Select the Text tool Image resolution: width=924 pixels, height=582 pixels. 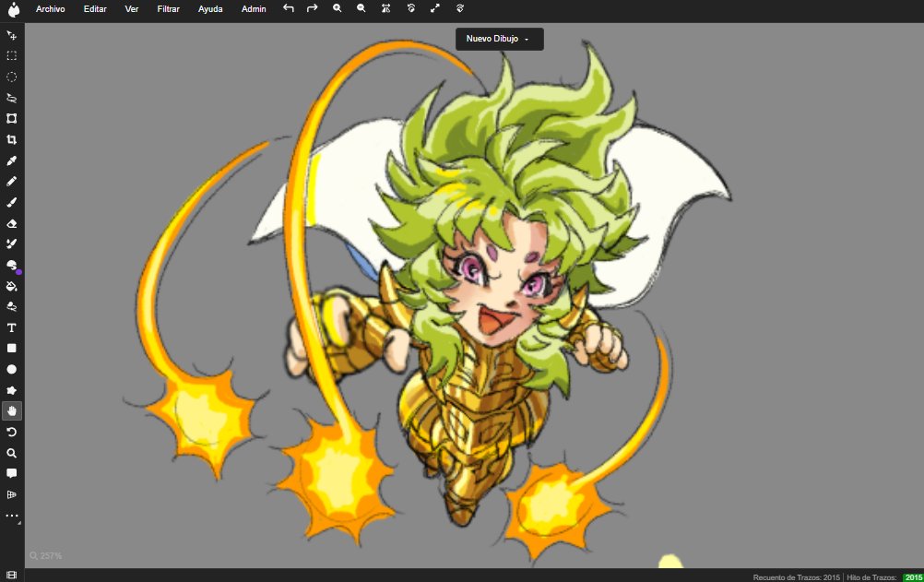click(x=11, y=327)
